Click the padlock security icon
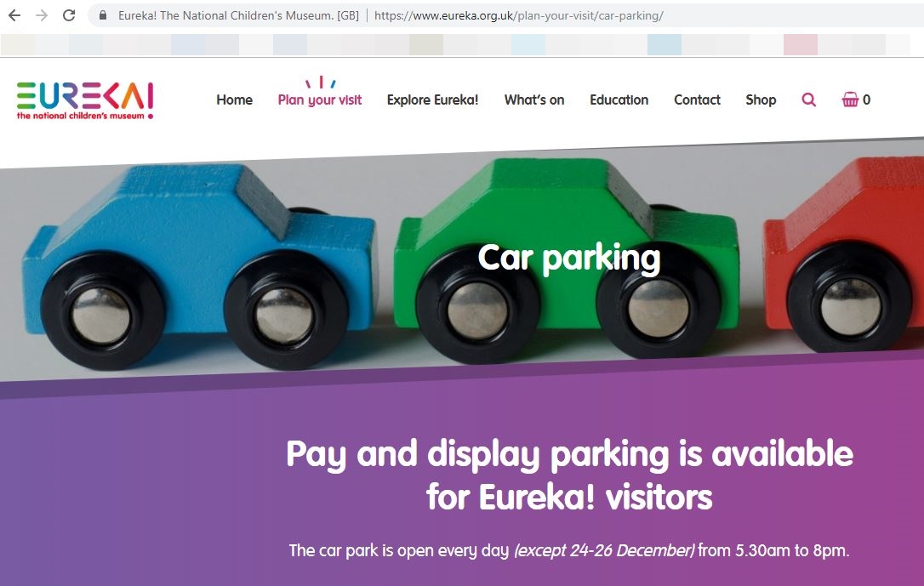This screenshot has height=586, width=924. (103, 15)
